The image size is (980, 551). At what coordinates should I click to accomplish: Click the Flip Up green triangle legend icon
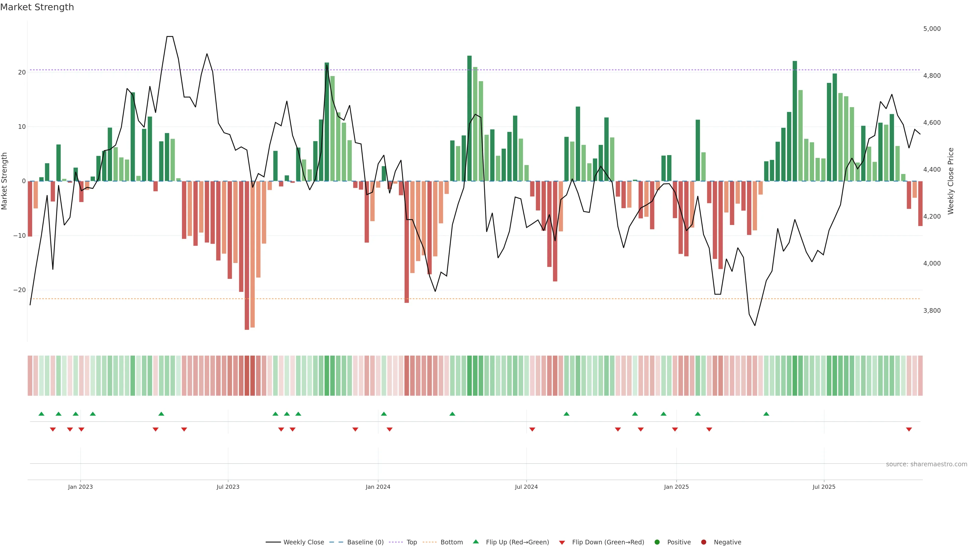[475, 542]
